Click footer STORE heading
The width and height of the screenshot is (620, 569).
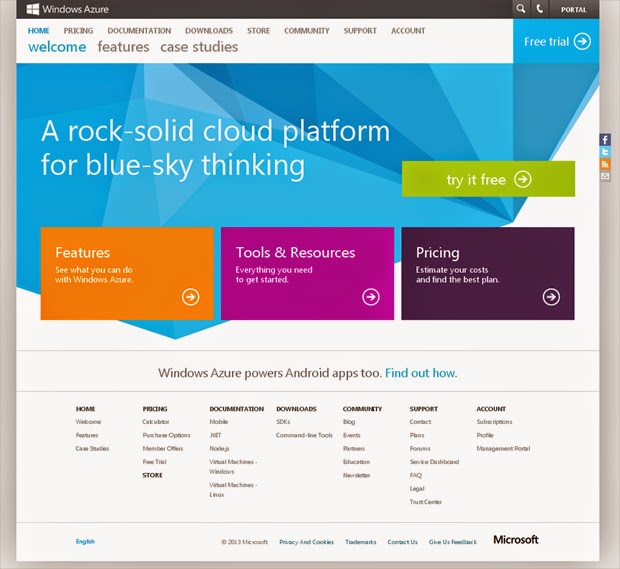152,475
